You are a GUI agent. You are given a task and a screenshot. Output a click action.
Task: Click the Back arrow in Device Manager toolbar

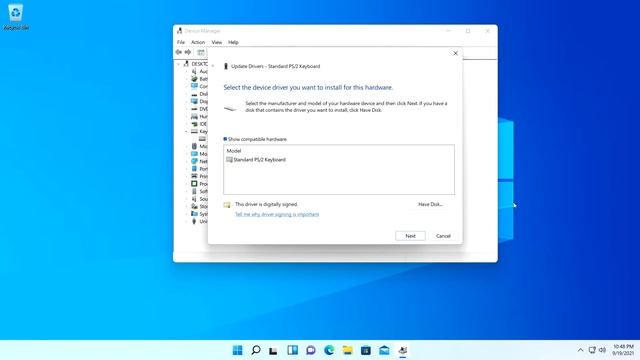pyautogui.click(x=178, y=52)
